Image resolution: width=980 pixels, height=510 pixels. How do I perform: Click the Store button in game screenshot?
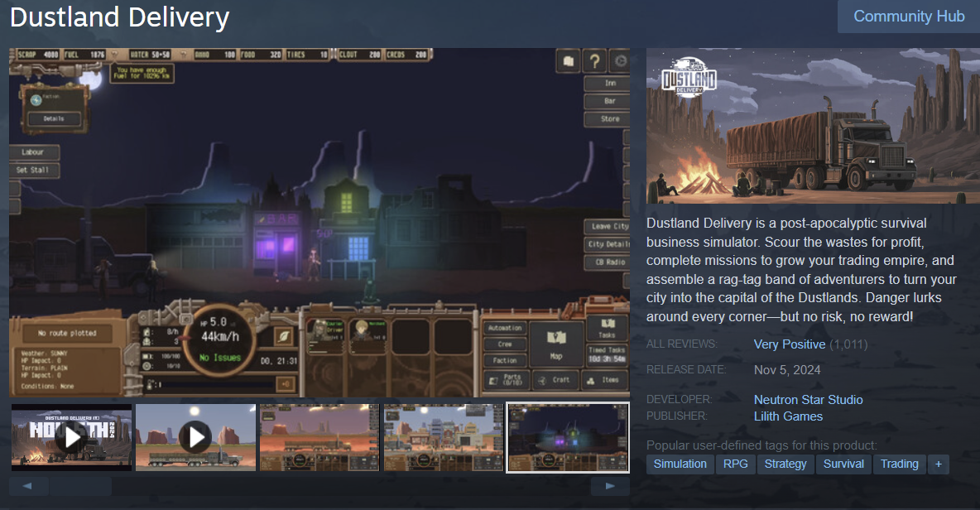(x=607, y=118)
